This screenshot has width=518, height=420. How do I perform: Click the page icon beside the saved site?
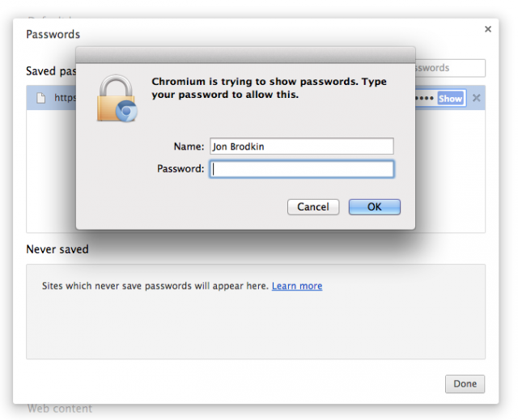coord(40,98)
